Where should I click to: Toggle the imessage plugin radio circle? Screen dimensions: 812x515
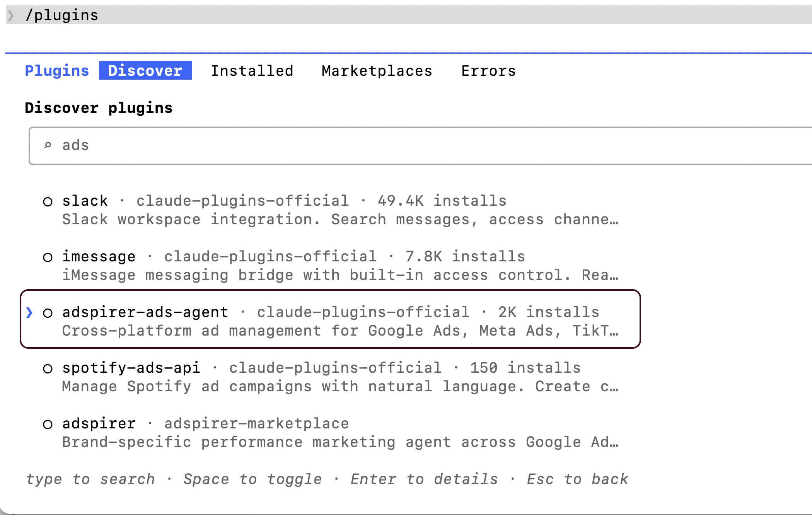click(x=48, y=257)
